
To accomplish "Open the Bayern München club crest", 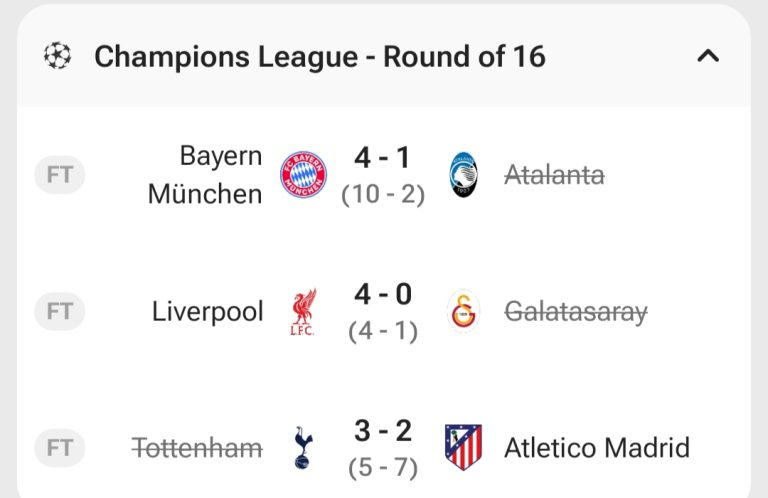I will [302, 175].
